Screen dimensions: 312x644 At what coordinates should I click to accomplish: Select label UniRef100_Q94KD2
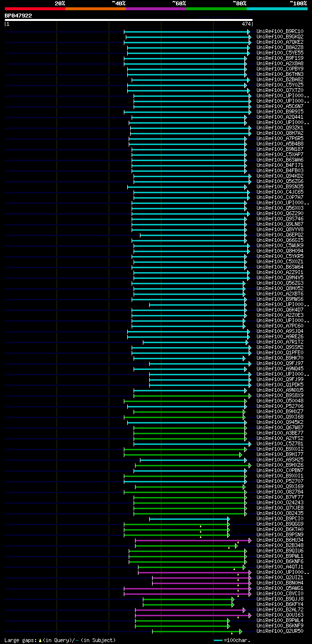click(280, 176)
